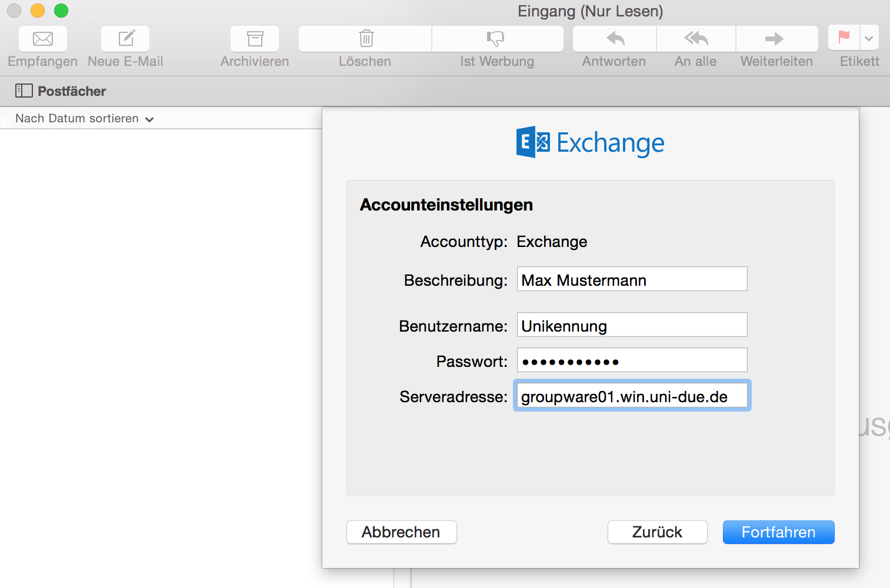Viewport: 890px width, 588px height.
Task: Select the Beschreibung field with Max Mustermann
Action: point(631,279)
